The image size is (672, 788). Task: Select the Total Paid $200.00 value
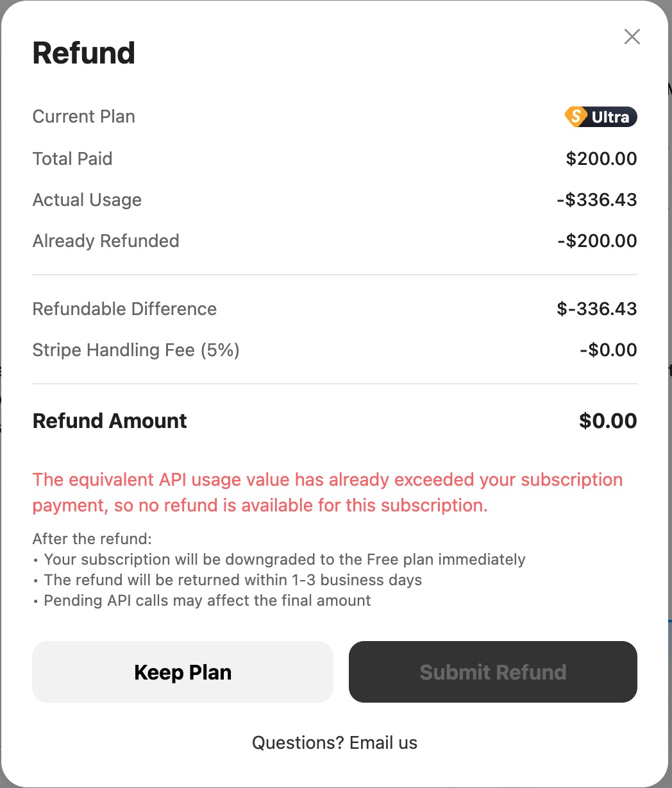(601, 158)
